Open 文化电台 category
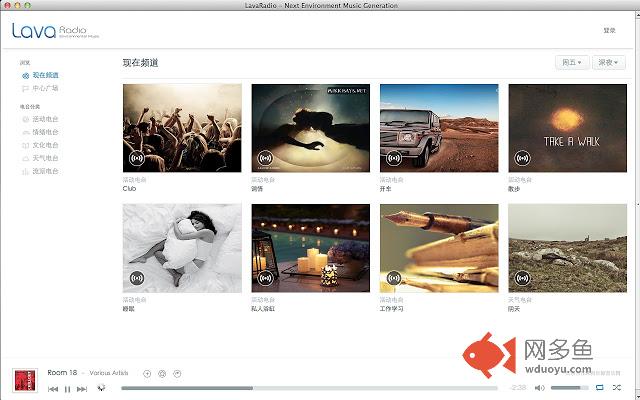640x400 pixels. click(40, 145)
